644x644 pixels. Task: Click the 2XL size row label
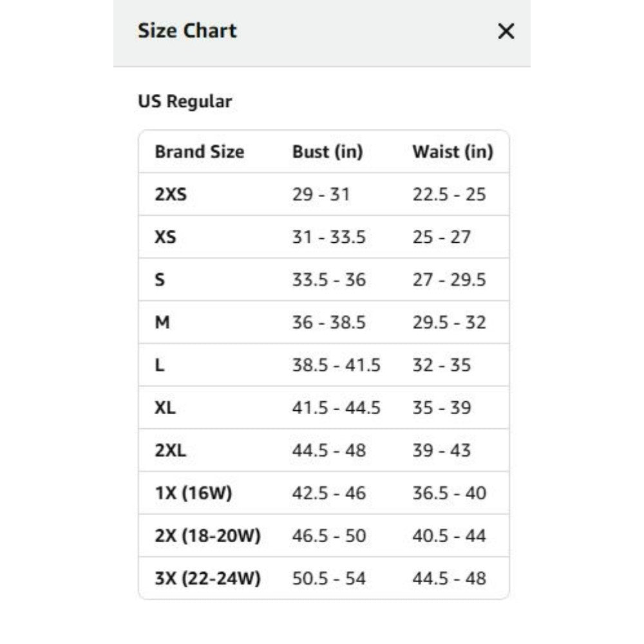click(x=171, y=451)
